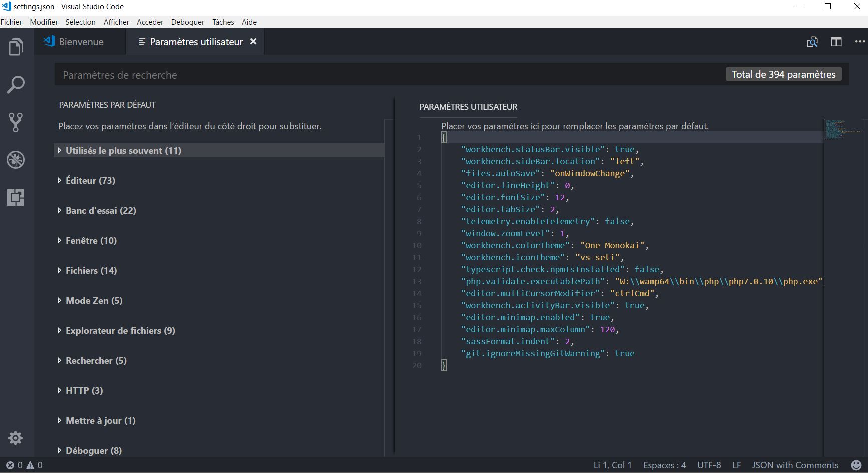Open the Fichier menu
This screenshot has width=868, height=473.
tap(11, 22)
